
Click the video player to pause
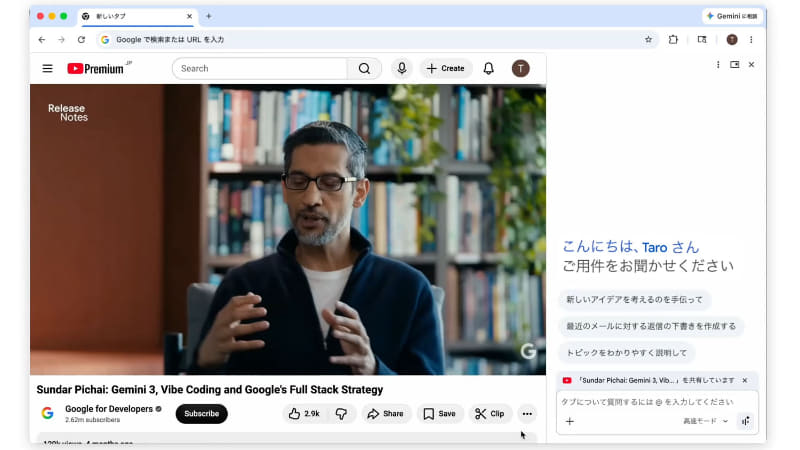(288, 230)
